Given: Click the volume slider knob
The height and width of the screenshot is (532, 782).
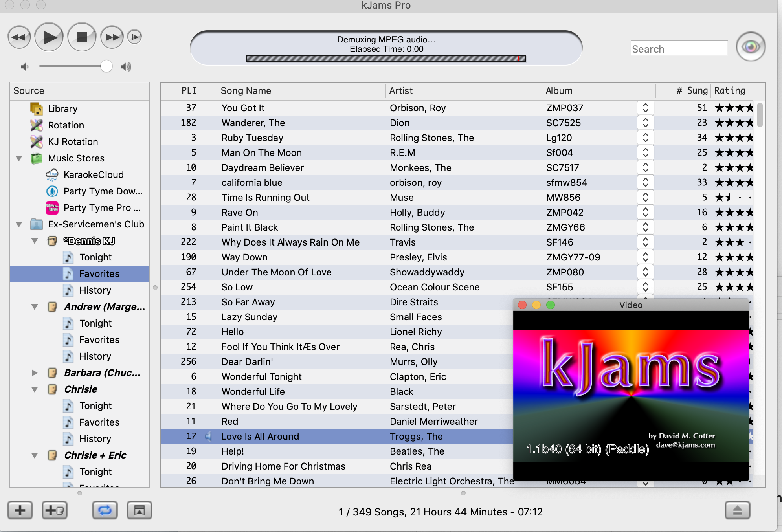Looking at the screenshot, I should click(x=106, y=66).
